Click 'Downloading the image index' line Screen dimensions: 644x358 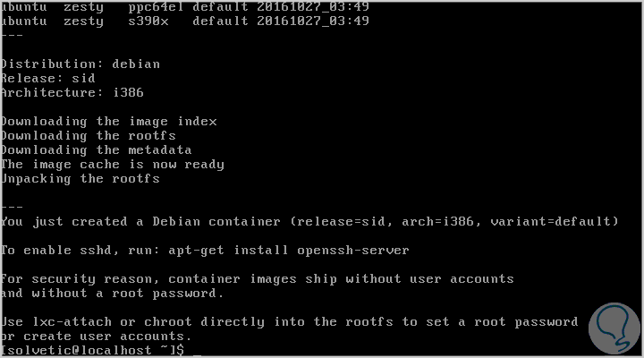tap(108, 121)
